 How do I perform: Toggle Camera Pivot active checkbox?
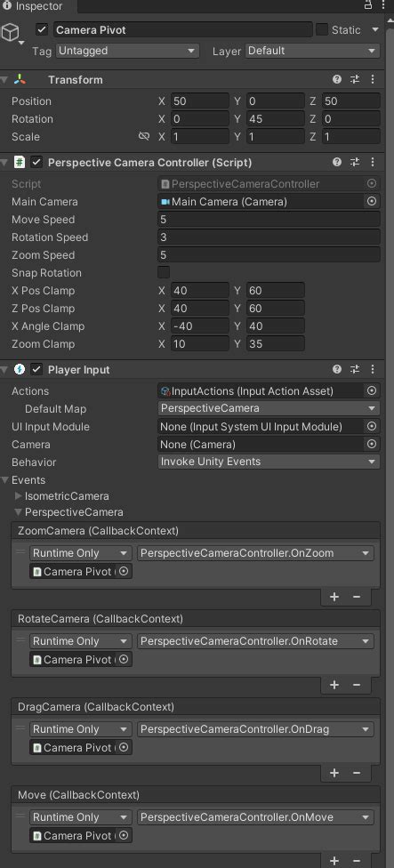pos(42,30)
